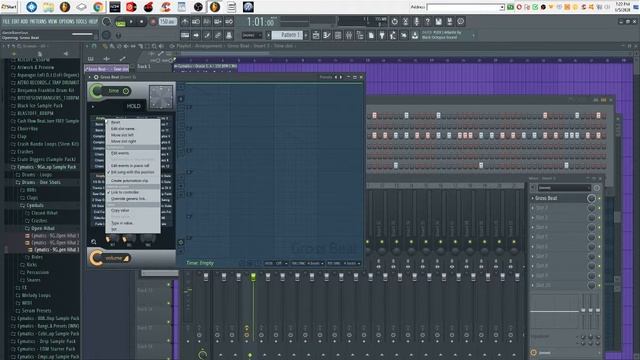640x360 pixels.
Task: Expand Cymatics - 9God Sample Pack folder
Action: tap(44, 167)
